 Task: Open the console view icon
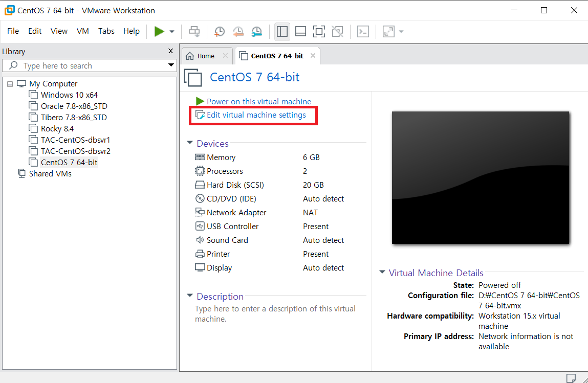pyautogui.click(x=363, y=32)
